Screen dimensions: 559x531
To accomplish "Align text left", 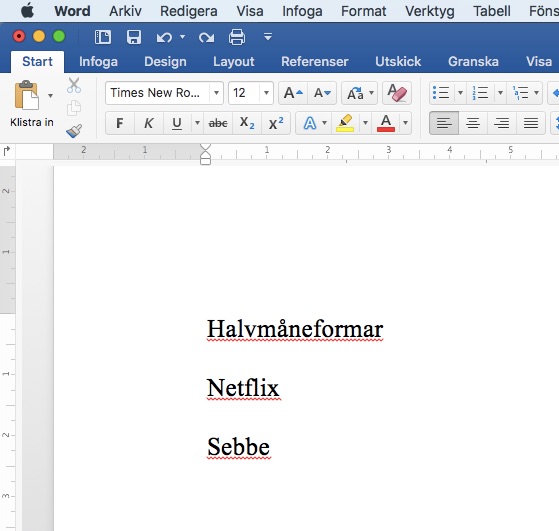I will click(444, 123).
